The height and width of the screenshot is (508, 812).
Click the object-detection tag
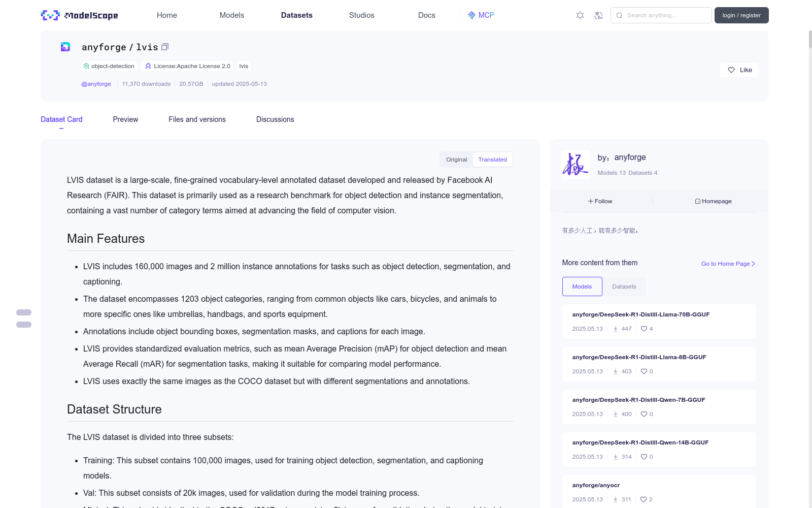click(109, 66)
